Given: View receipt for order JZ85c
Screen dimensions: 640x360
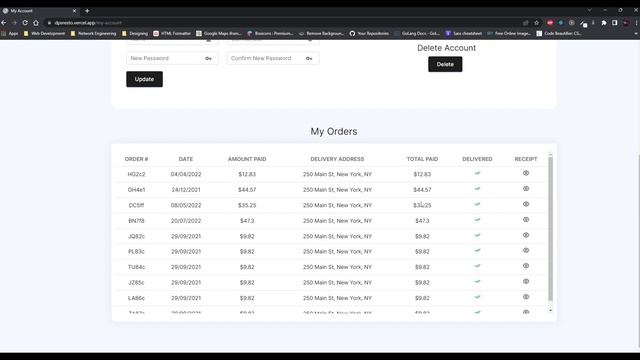Looking at the screenshot, I should [x=526, y=281].
